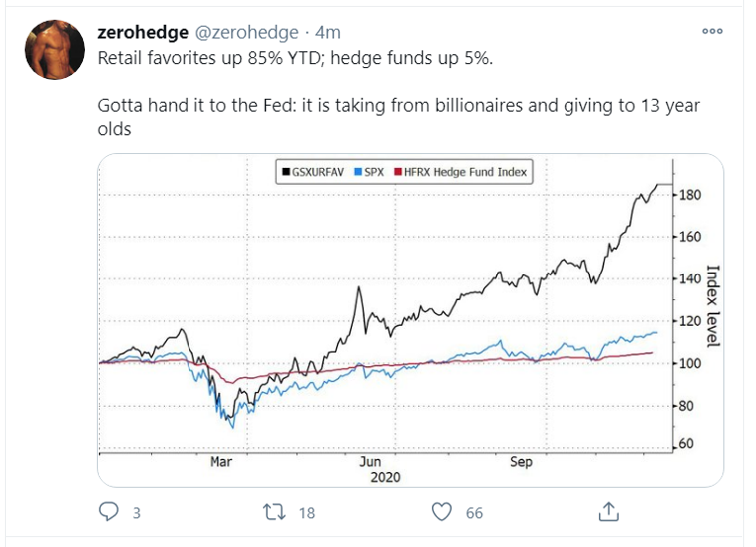Click the like count 66
The image size is (756, 547).
click(474, 513)
